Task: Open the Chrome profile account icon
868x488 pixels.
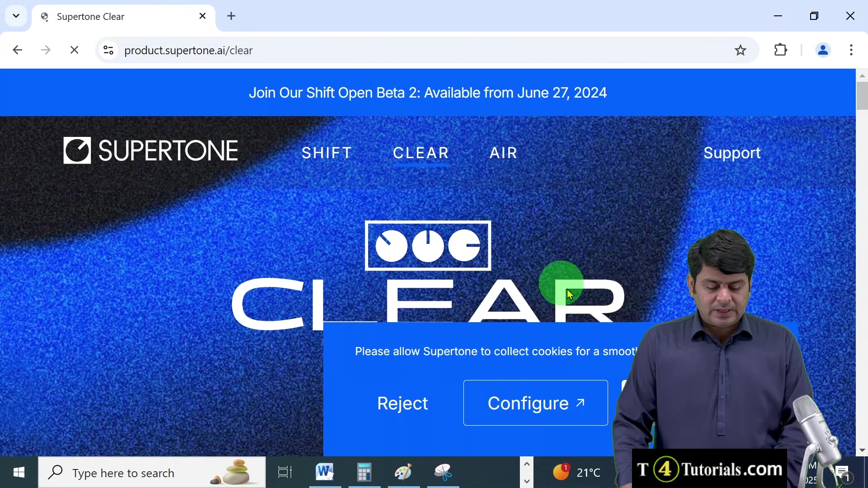Action: (x=823, y=50)
